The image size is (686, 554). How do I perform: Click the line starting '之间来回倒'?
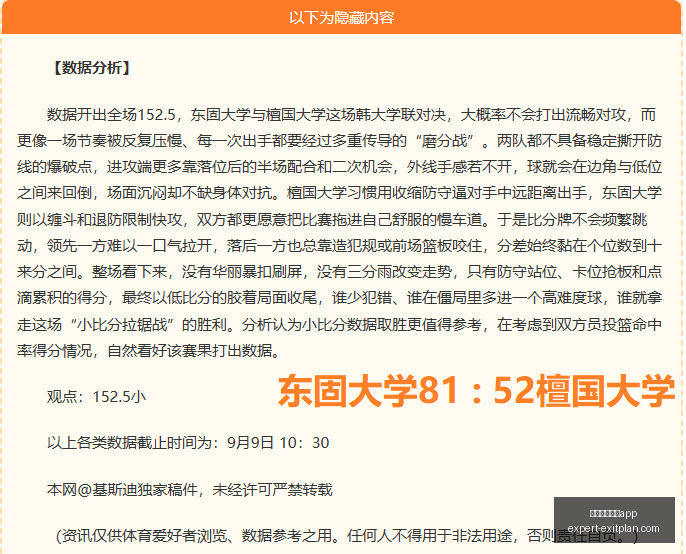coord(340,193)
